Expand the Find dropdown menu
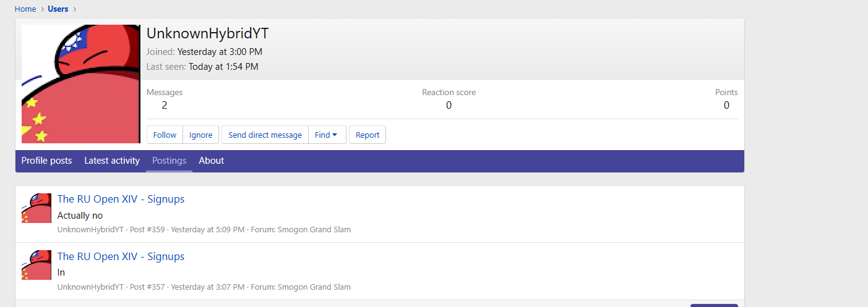 coord(327,135)
